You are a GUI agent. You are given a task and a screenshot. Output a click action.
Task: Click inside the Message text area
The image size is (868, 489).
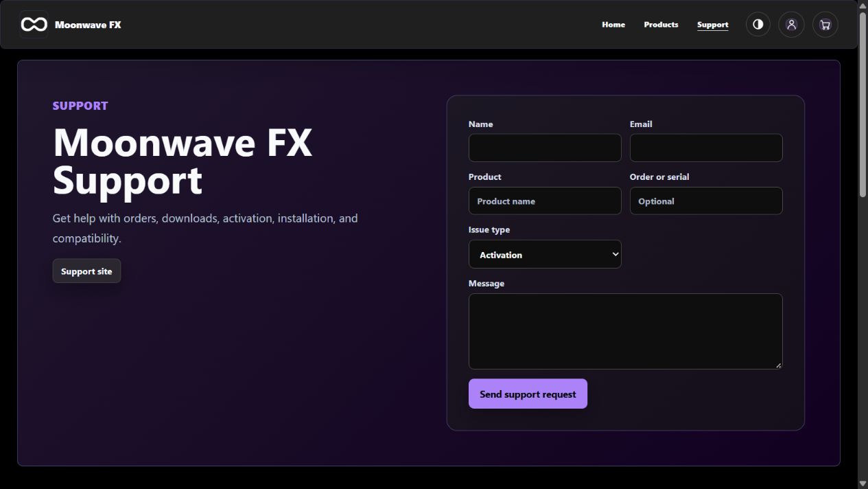[x=625, y=332]
